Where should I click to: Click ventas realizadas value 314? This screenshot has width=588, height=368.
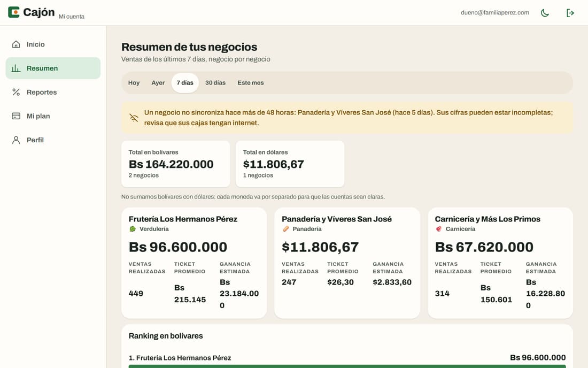pos(442,293)
